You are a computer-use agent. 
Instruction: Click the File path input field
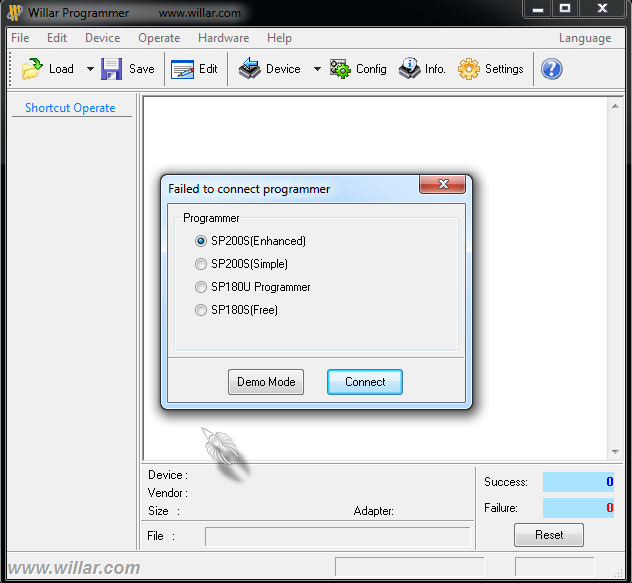pos(338,537)
